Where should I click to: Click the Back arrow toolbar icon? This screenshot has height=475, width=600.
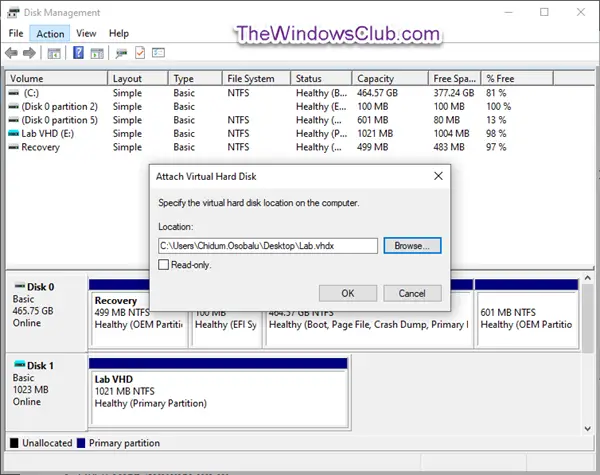(11, 53)
